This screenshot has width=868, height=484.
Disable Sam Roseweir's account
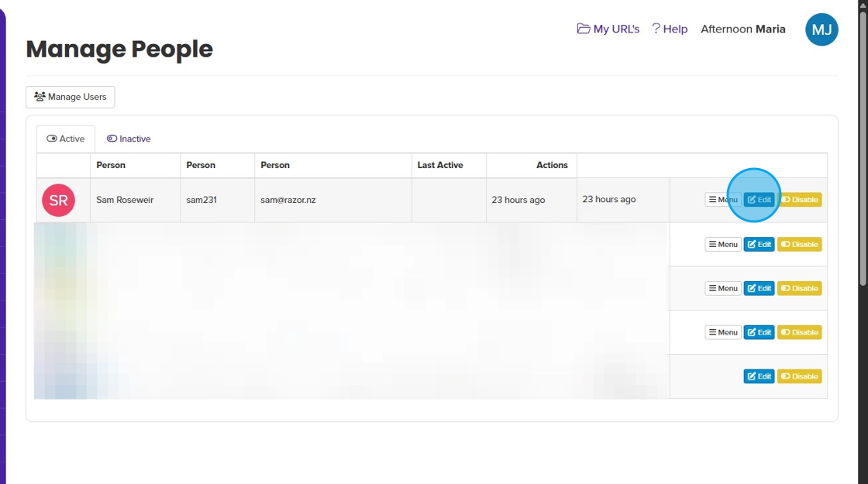pyautogui.click(x=799, y=200)
